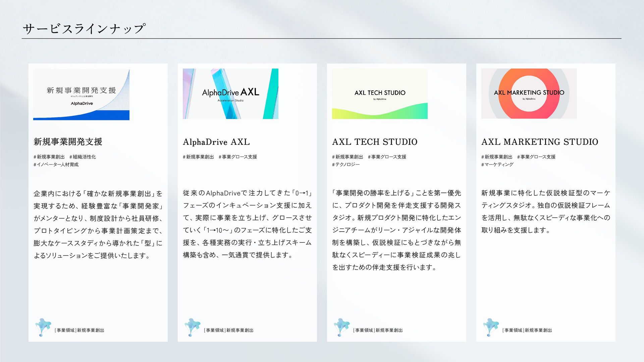
Task: Open the AXL MARKETING STUDIO banner thumbnail
Action: click(529, 94)
